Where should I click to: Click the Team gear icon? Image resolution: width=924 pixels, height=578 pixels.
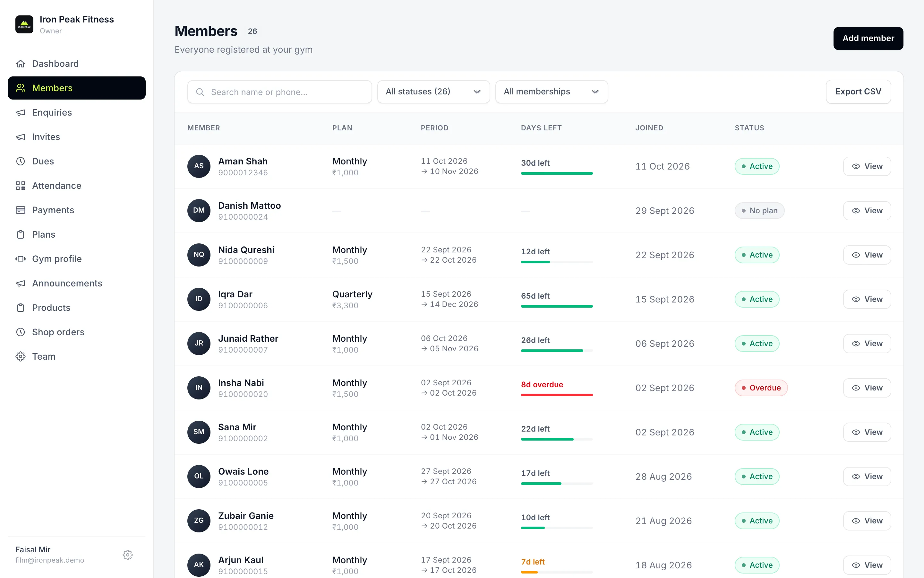click(x=21, y=357)
